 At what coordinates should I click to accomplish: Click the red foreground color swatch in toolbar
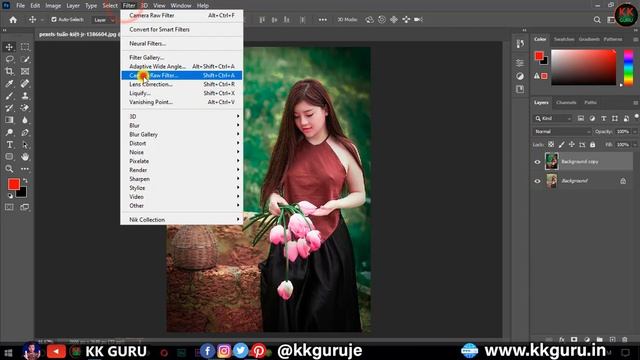[x=13, y=184]
